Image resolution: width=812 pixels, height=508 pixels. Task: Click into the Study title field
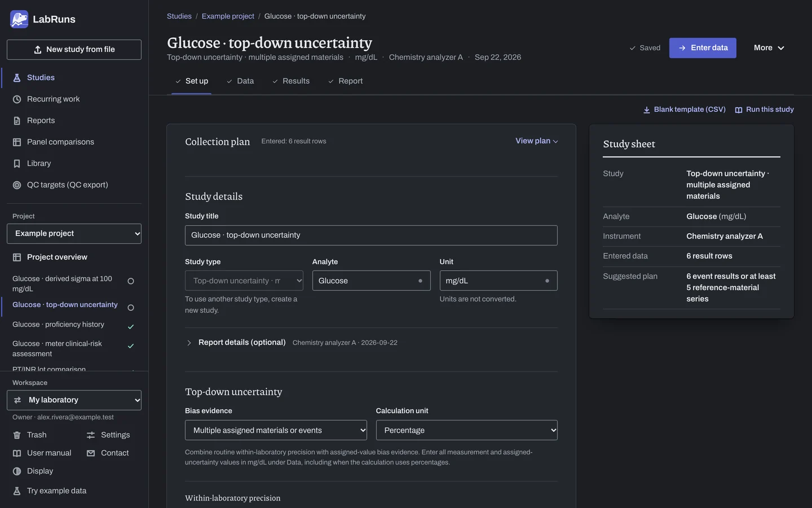pos(371,235)
